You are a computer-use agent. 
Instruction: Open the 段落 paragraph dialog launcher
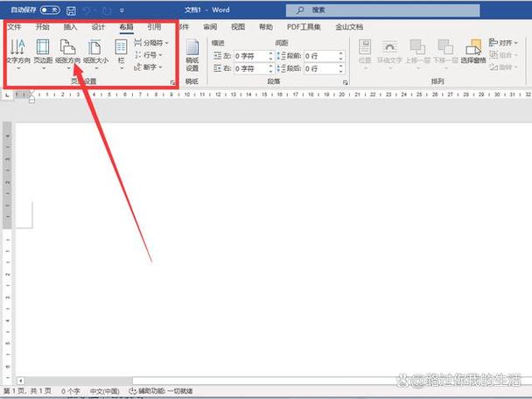coord(345,82)
